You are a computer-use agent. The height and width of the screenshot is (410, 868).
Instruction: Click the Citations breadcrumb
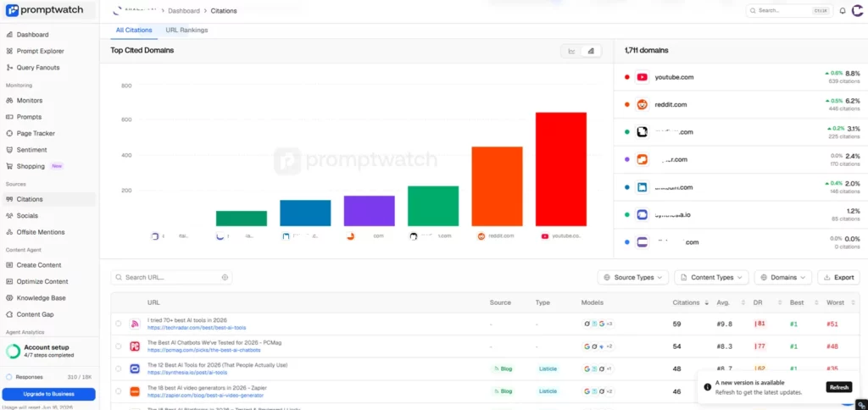(224, 10)
